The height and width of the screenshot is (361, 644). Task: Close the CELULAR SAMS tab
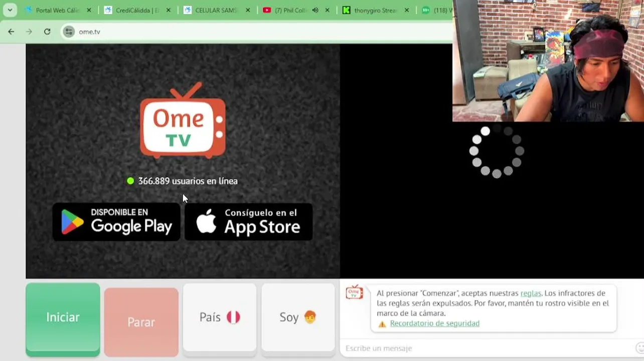[x=247, y=10]
